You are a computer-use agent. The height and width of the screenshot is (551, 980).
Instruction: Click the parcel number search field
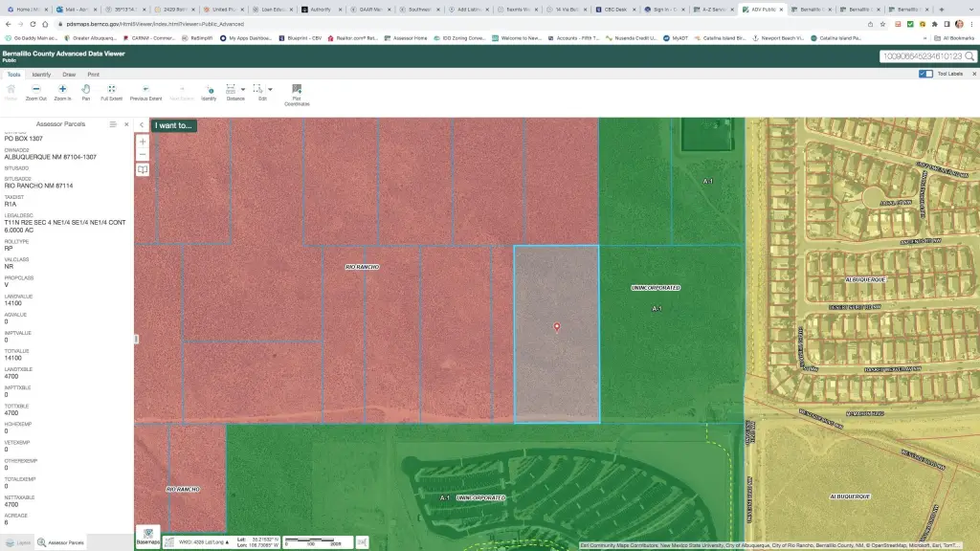921,56
